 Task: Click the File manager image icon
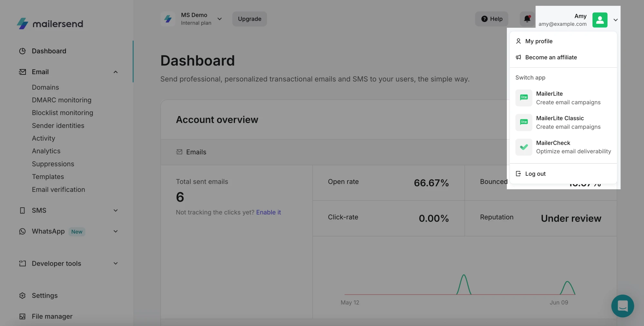22,317
